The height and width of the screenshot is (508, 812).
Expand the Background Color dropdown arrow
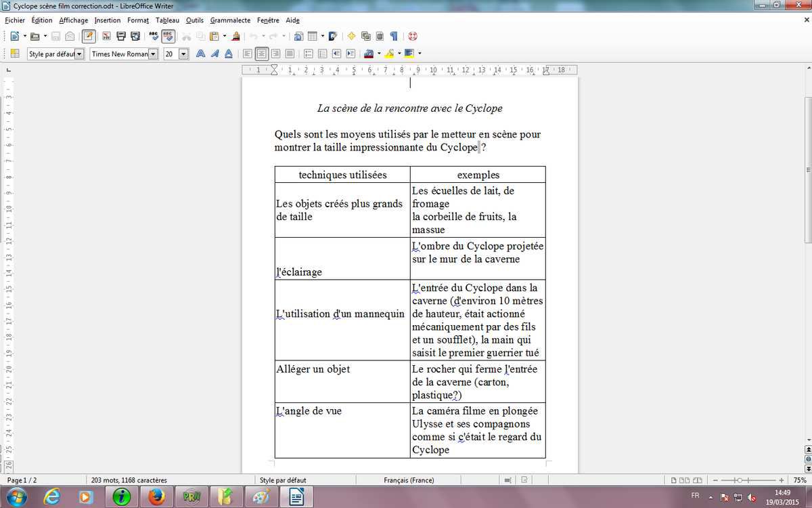420,54
